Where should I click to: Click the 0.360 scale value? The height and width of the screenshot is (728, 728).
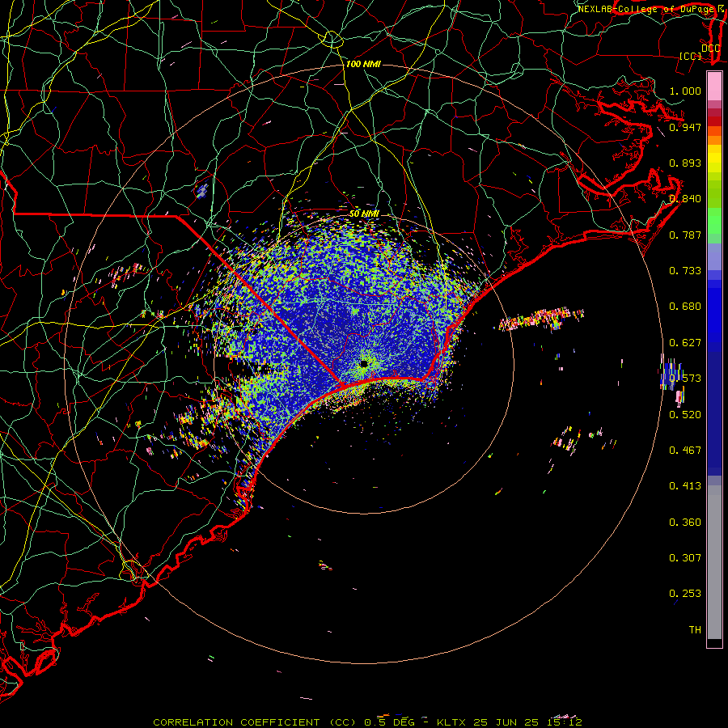[685, 523]
